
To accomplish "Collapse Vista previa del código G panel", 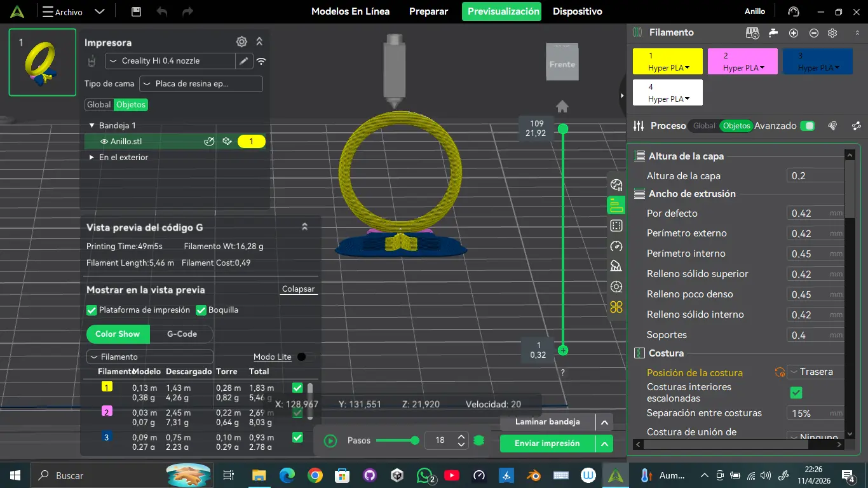I will click(x=304, y=227).
